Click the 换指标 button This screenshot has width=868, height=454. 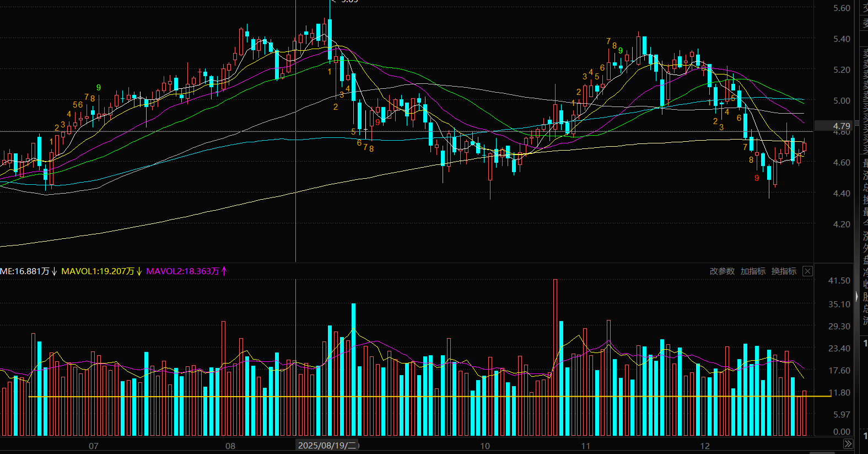[784, 271]
